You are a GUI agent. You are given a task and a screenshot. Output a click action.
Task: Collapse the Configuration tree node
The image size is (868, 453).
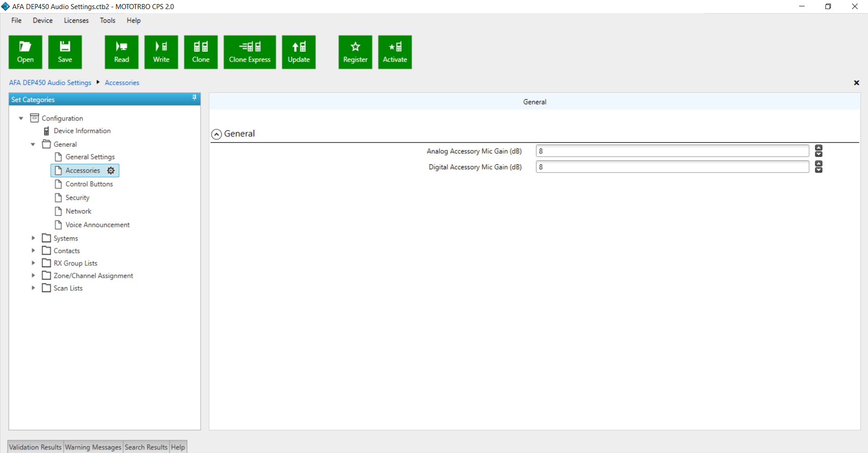(x=21, y=118)
